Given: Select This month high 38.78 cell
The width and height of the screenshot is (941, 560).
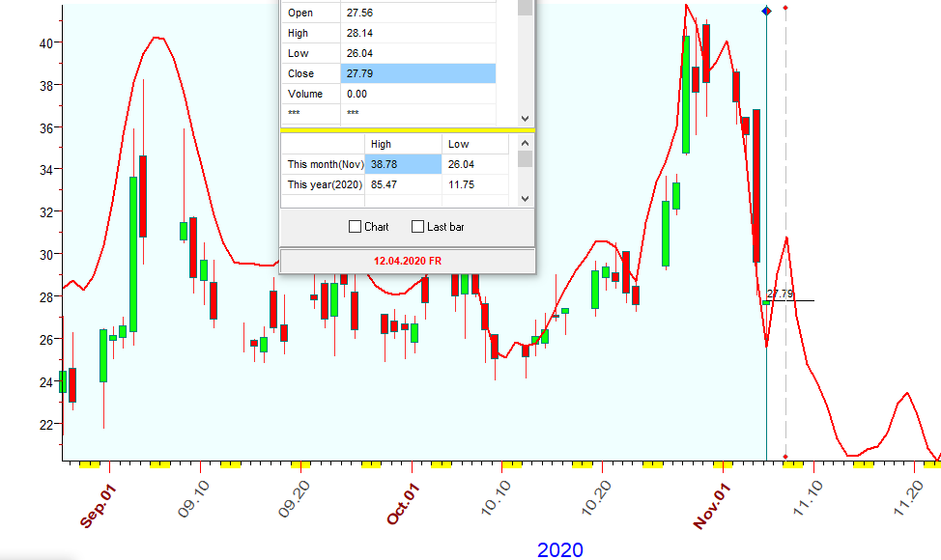Looking at the screenshot, I should tap(403, 164).
